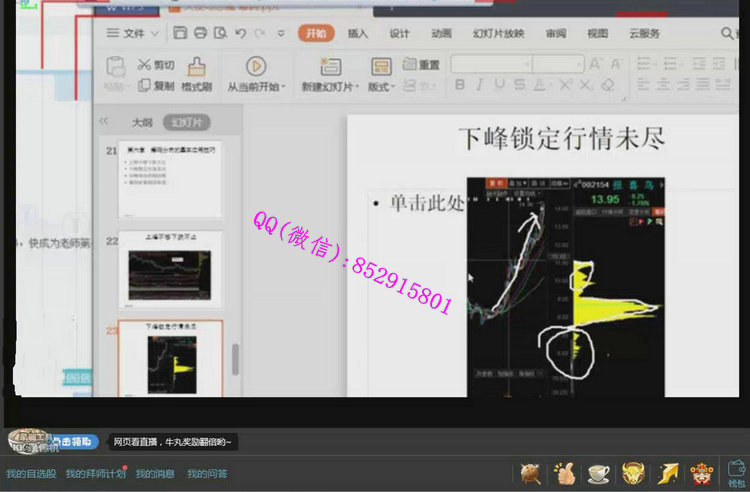Click the thumbs-up gift icon

(566, 473)
